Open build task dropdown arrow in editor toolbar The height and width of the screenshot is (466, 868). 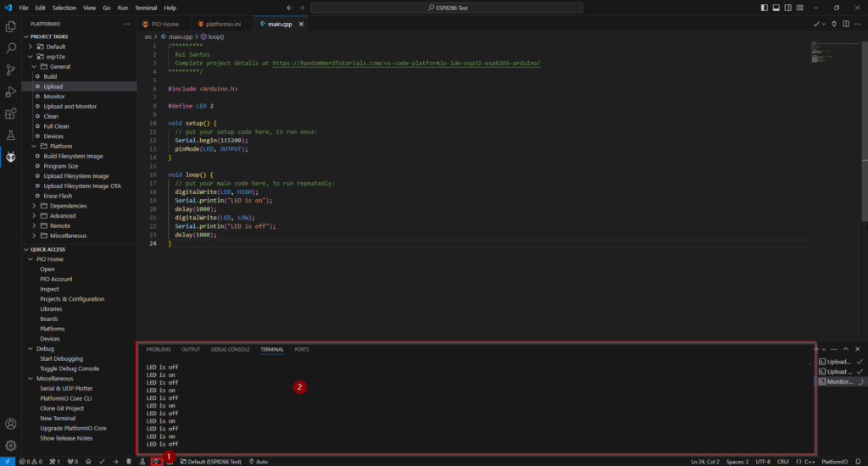pyautogui.click(x=824, y=25)
